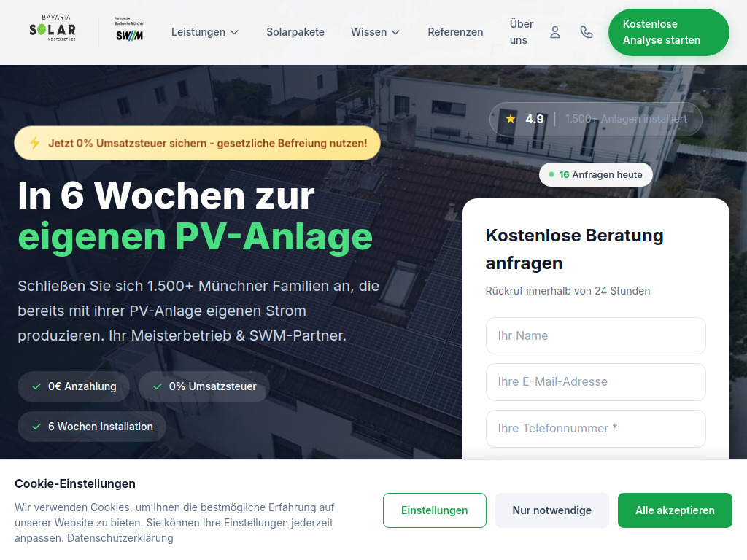Click the Bavaria Solar logo
The height and width of the screenshot is (560, 747).
click(x=51, y=28)
